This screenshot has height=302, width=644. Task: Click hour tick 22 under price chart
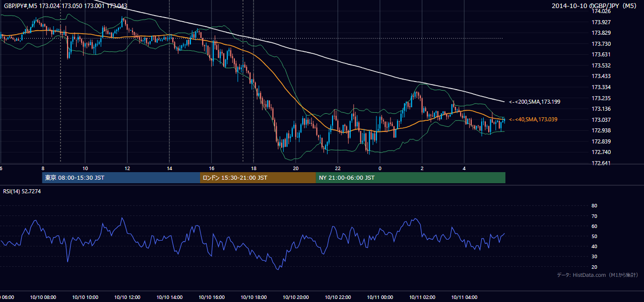tap(338, 168)
